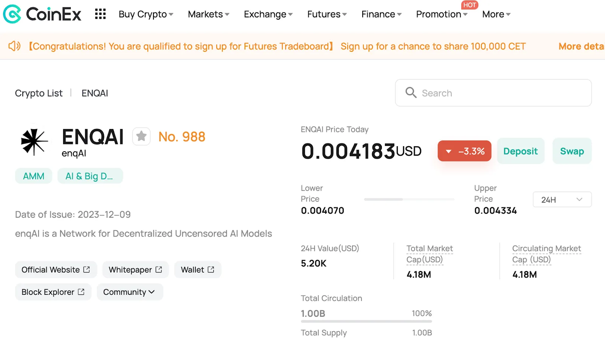Click the speaker announcement icon
The width and height of the screenshot is (605, 364).
[14, 46]
